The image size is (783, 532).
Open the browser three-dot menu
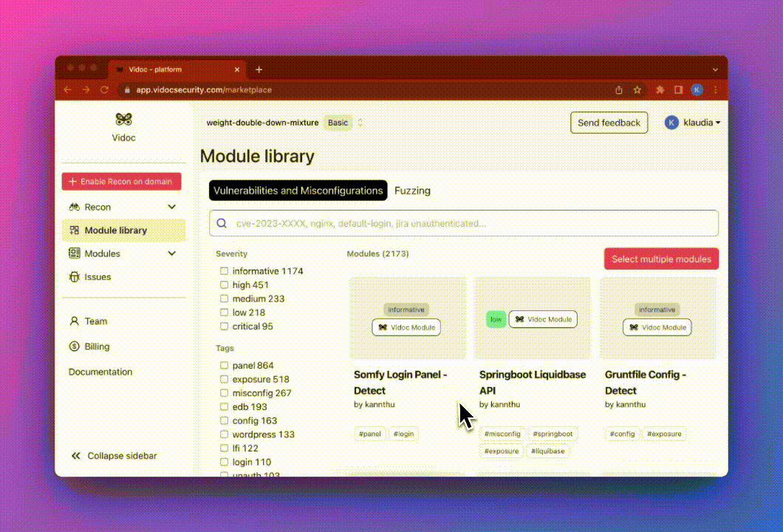click(x=716, y=90)
